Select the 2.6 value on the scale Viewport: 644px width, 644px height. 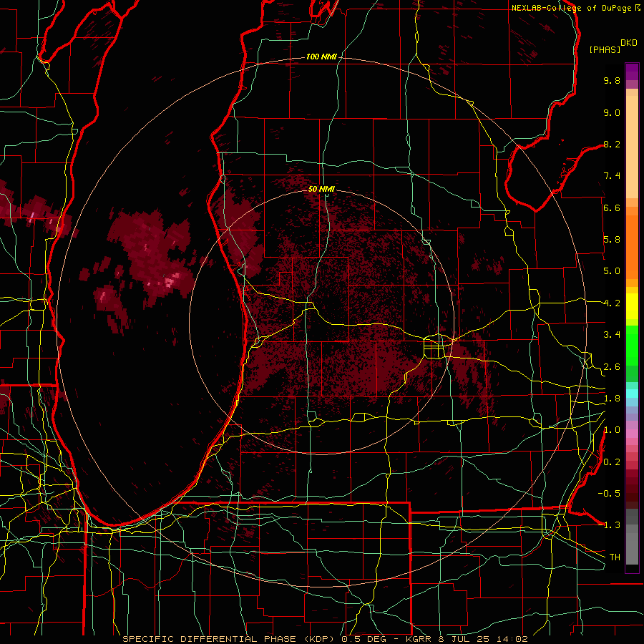(612, 367)
